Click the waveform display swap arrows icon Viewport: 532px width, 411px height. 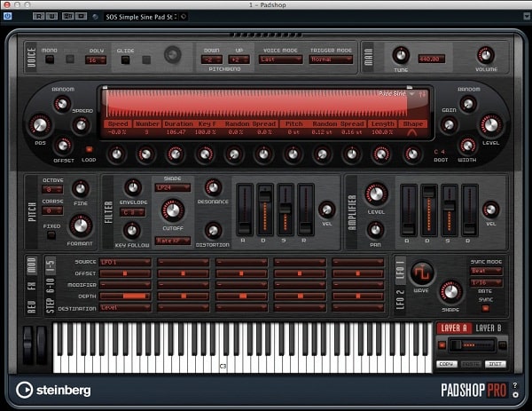pyautogui.click(x=422, y=94)
